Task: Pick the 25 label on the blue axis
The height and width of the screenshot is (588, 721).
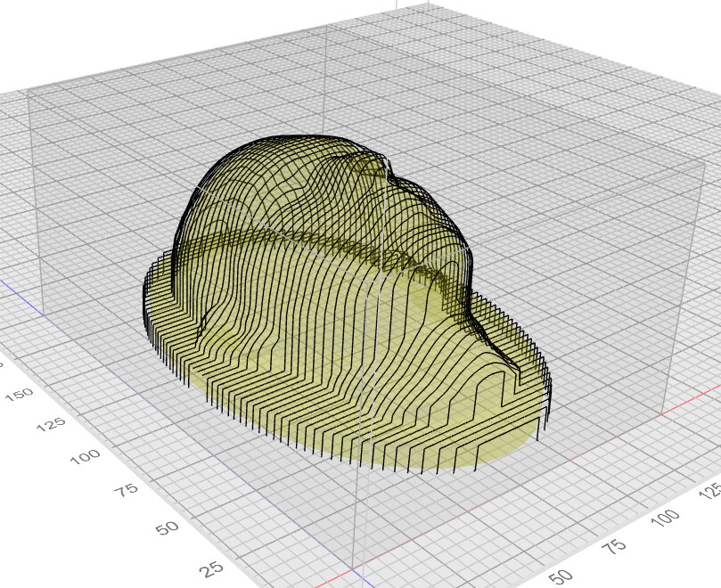Action: click(x=211, y=569)
